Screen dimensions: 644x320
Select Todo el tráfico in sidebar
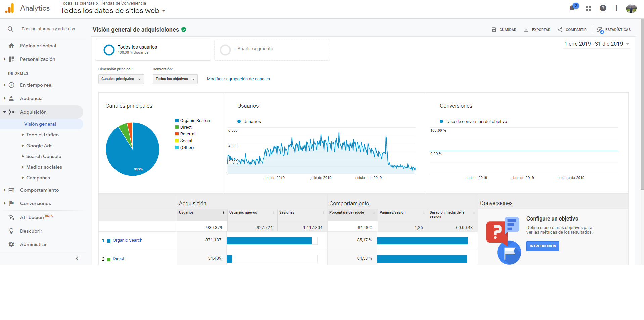tap(42, 135)
